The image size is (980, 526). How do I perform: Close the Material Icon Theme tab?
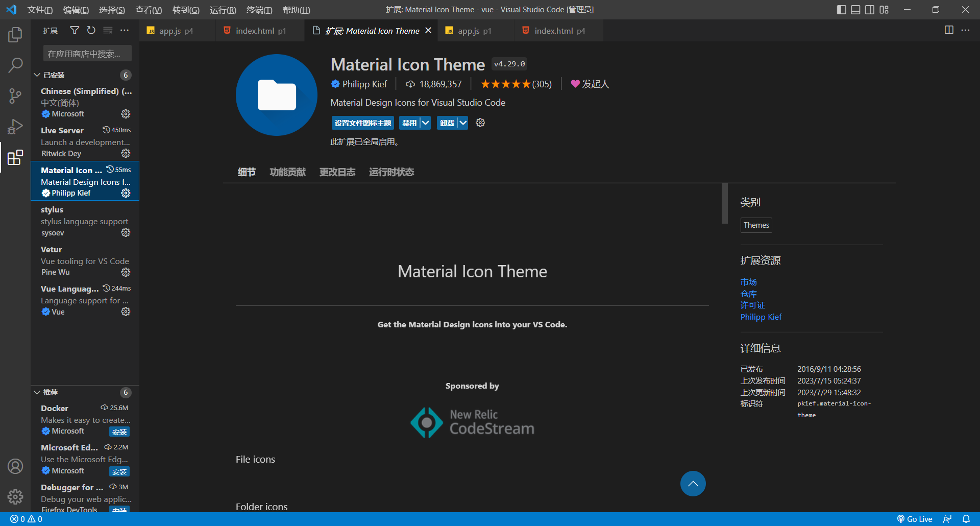click(428, 31)
